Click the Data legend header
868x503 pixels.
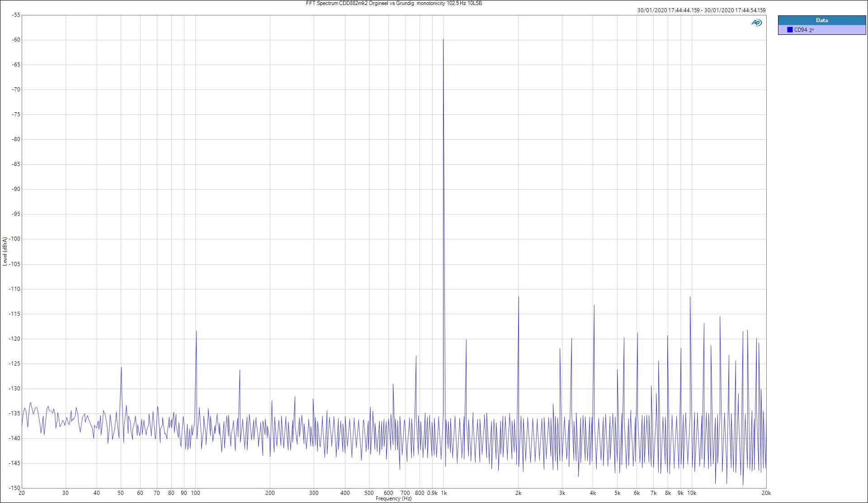[821, 20]
